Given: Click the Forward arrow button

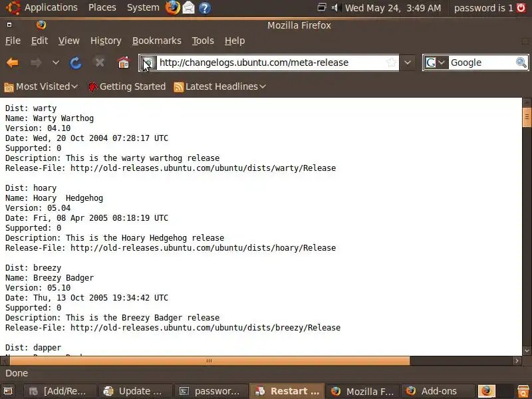Looking at the screenshot, I should click(36, 63).
